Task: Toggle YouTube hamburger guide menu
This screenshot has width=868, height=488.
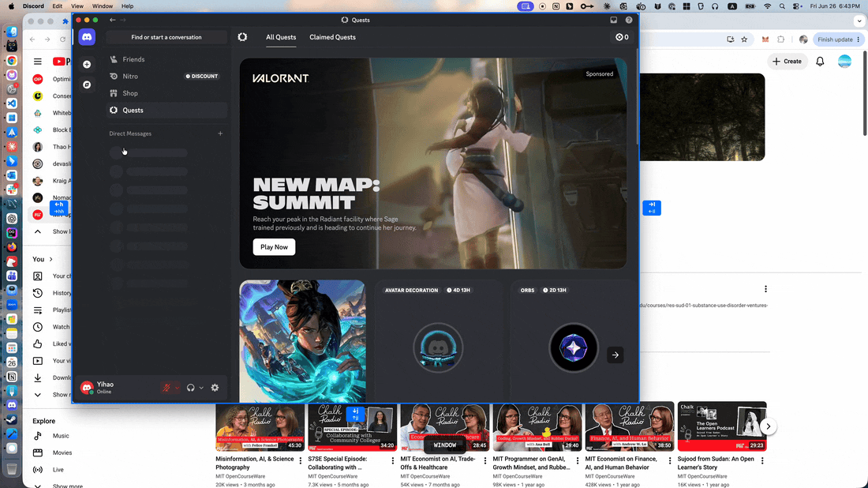Action: [x=38, y=62]
